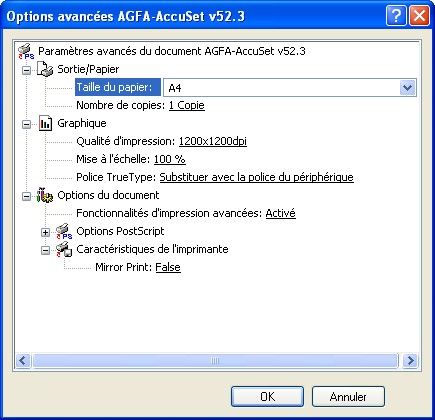The width and height of the screenshot is (435, 420).
Task: Expand the Options PostScript node
Action: pyautogui.click(x=45, y=232)
